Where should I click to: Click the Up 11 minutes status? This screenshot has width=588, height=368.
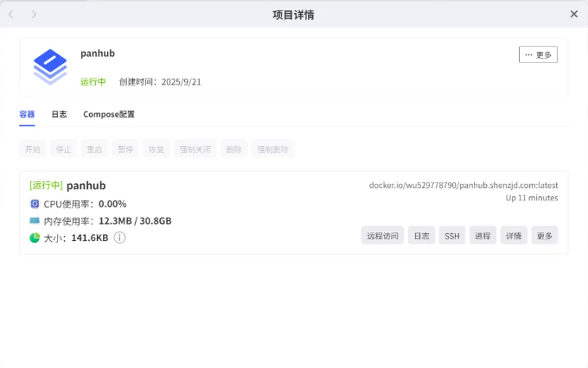(x=532, y=198)
